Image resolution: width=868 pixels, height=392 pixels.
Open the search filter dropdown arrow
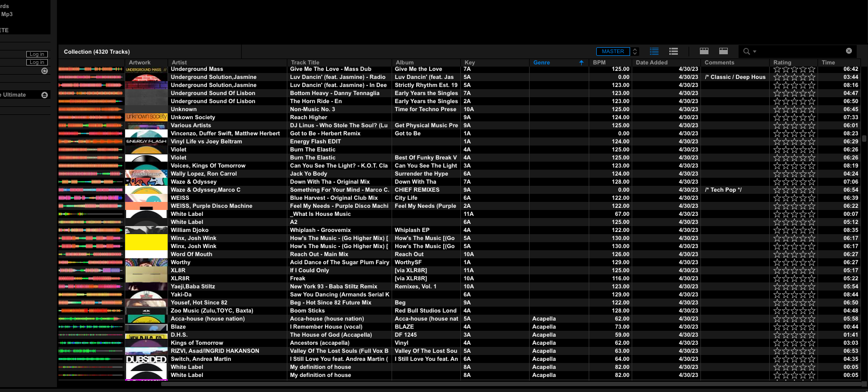point(755,52)
